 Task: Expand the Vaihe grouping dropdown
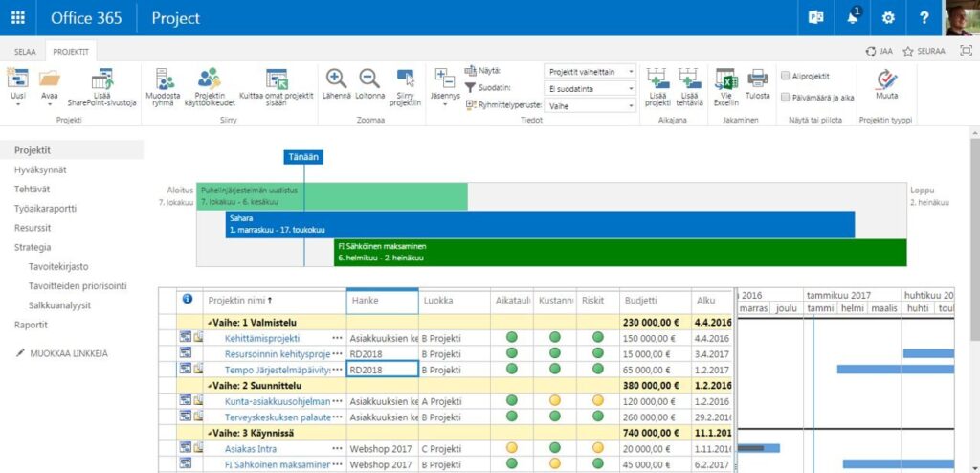[x=590, y=106]
